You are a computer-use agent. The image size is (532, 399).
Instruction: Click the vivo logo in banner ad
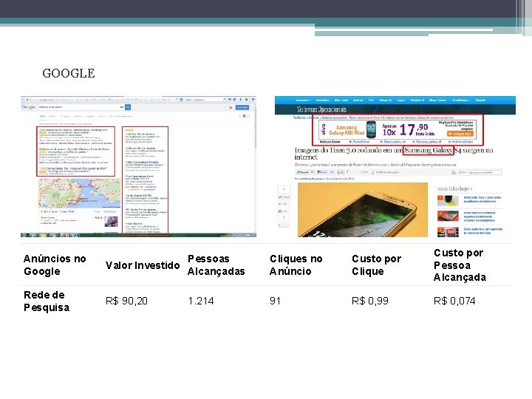324,129
